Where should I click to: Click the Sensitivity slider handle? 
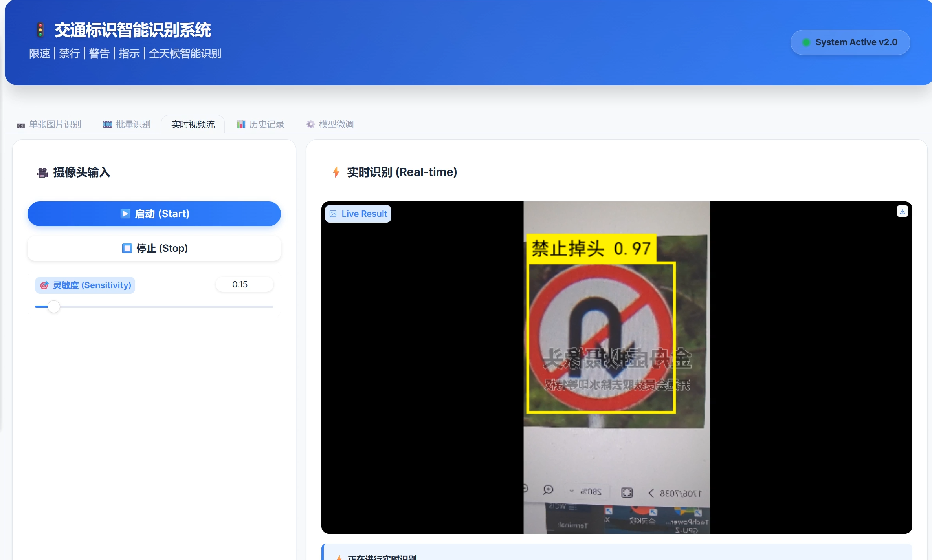click(54, 307)
